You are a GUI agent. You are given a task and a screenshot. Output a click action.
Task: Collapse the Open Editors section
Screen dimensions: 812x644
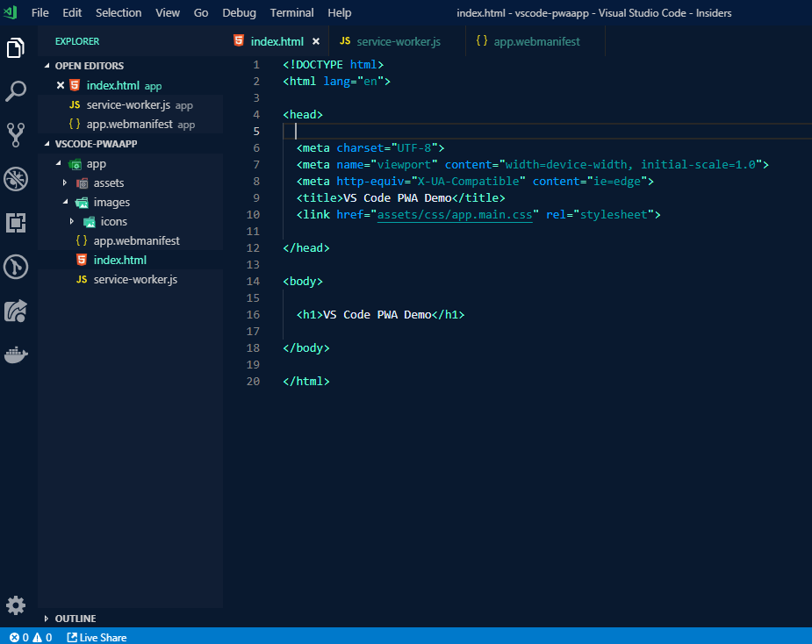(47, 66)
